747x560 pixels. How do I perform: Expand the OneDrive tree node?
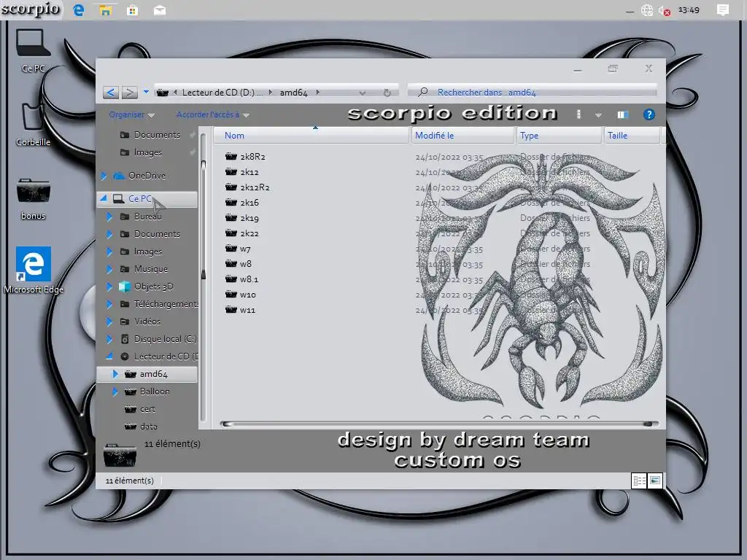[x=104, y=176]
